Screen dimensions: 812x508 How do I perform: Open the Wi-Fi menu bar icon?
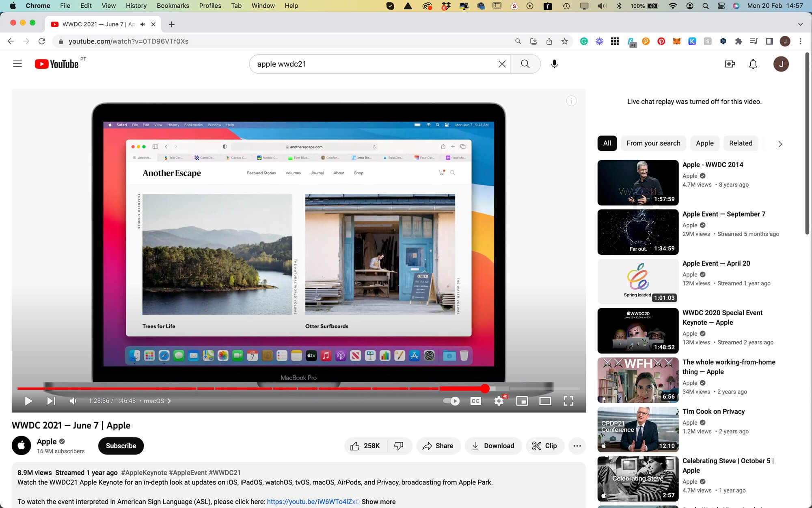(673, 6)
